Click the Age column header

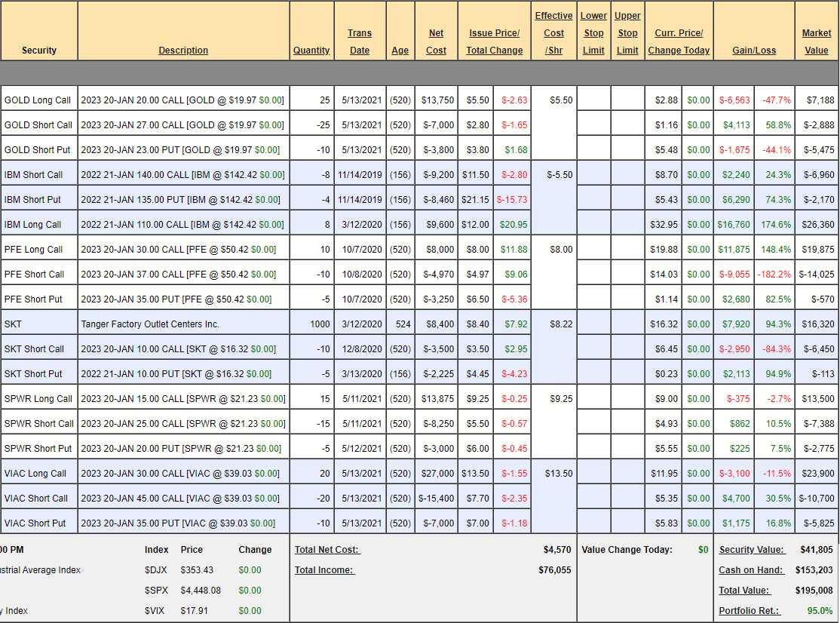click(x=400, y=51)
